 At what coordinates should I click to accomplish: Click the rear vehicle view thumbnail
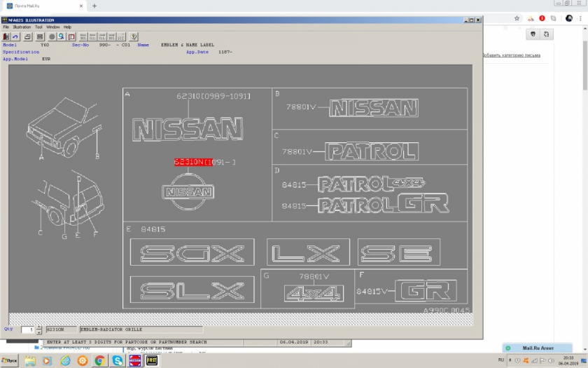click(67, 205)
